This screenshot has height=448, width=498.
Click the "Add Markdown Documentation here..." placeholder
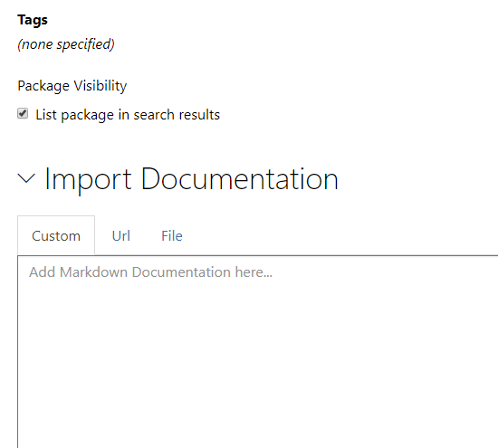[x=151, y=272]
